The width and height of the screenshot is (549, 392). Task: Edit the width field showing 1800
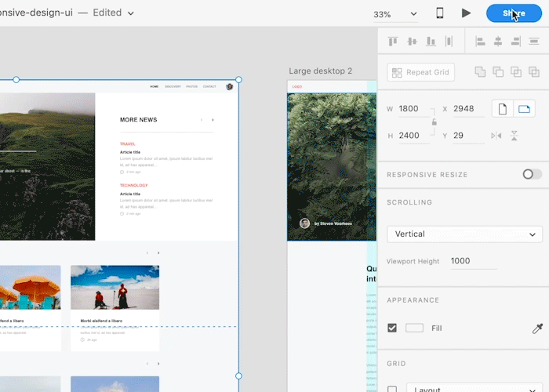(x=414, y=109)
